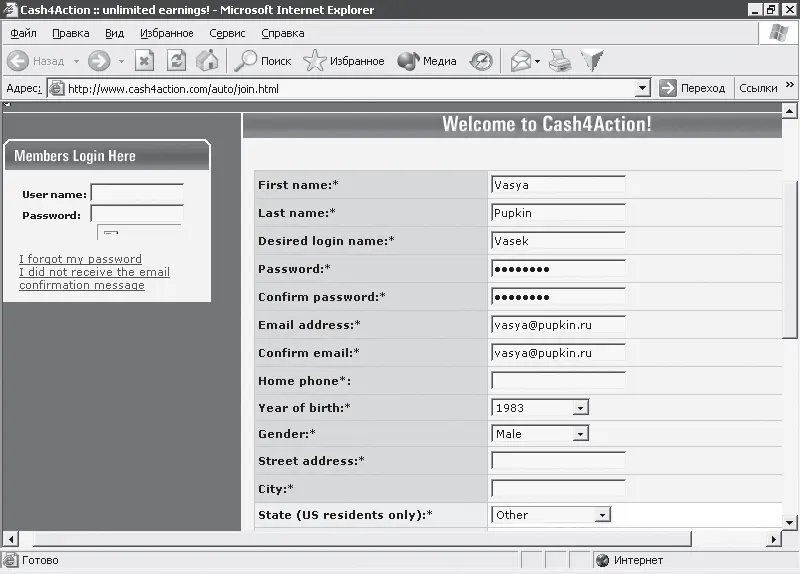Click the vertical scrollbar down arrow
Viewport: 800px width, 574px height.
pyautogui.click(x=789, y=522)
